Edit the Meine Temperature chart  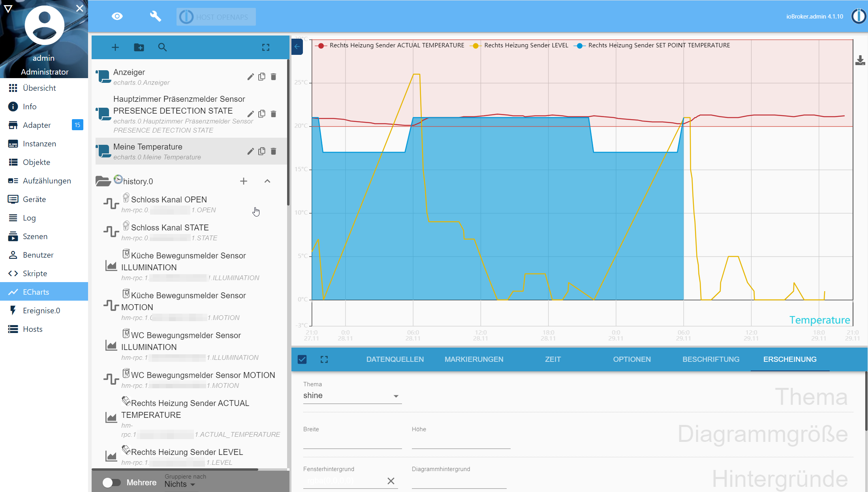click(x=250, y=152)
